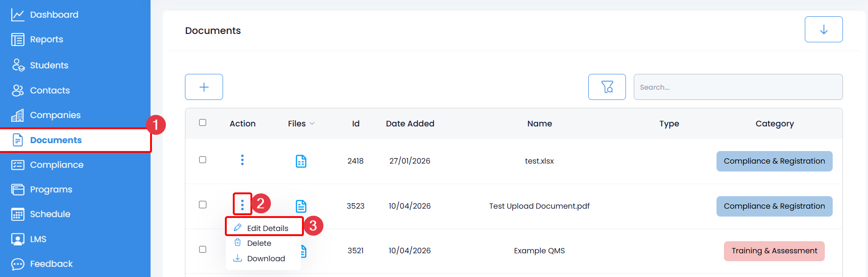Viewport: 868px width, 277px height.
Task: Expand the Files column dropdown chevron
Action: coord(312,124)
